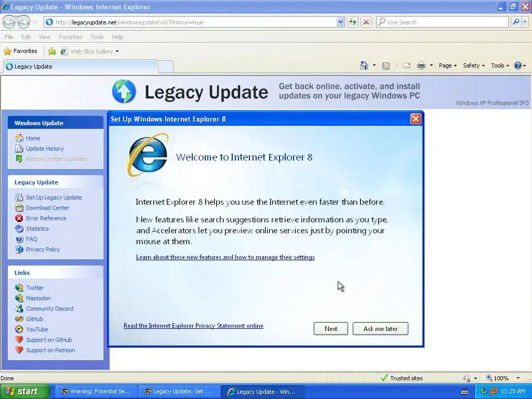Click the FAQ question mark icon
This screenshot has height=399, width=532.
point(19,239)
